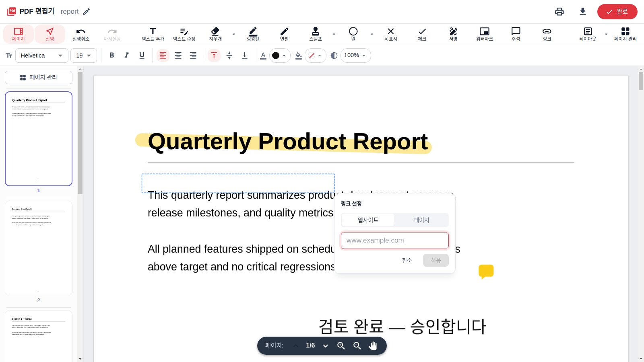Click the 텍스트 추가 tool

(153, 34)
